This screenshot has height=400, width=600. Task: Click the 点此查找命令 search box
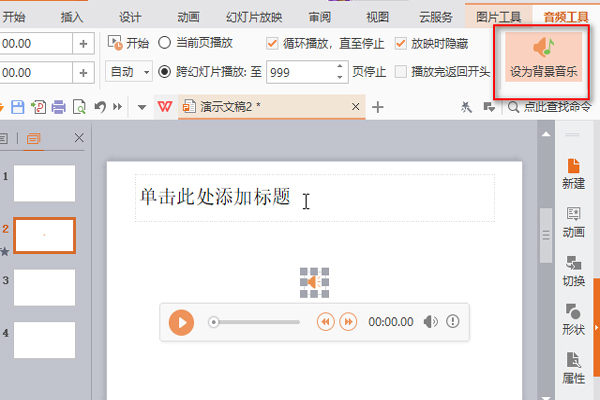550,107
